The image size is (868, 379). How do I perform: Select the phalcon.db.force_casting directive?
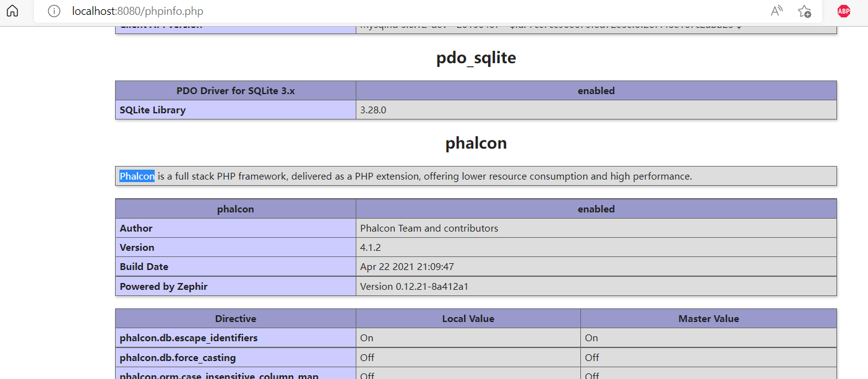[x=236, y=357]
